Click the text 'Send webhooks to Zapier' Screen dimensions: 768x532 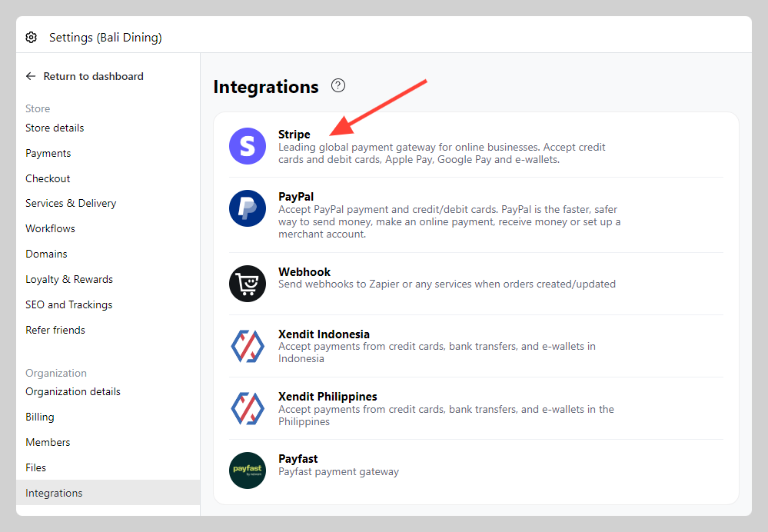[338, 284]
